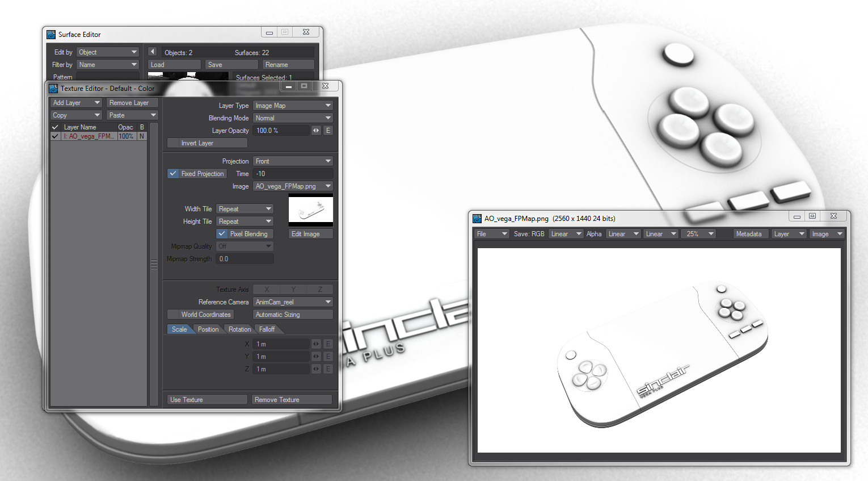The height and width of the screenshot is (481, 868).
Task: Click the Automatic Sizing button
Action: [293, 315]
